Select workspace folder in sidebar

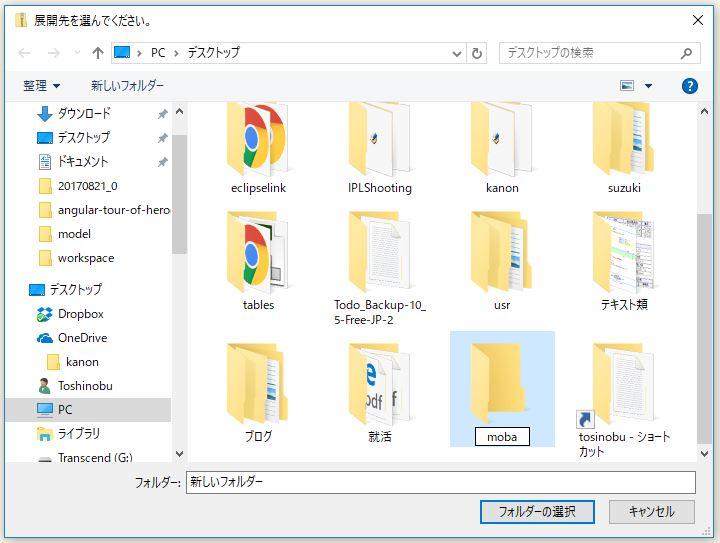click(86, 258)
